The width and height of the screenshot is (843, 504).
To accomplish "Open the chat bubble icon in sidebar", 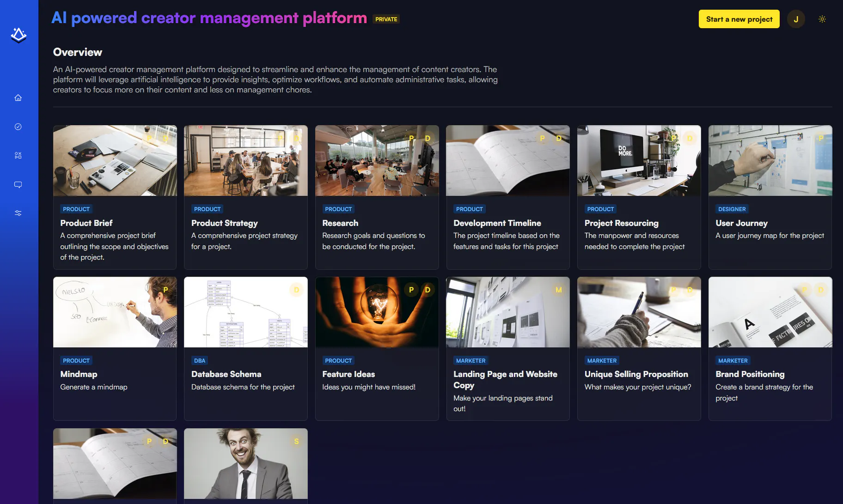I will point(18,184).
